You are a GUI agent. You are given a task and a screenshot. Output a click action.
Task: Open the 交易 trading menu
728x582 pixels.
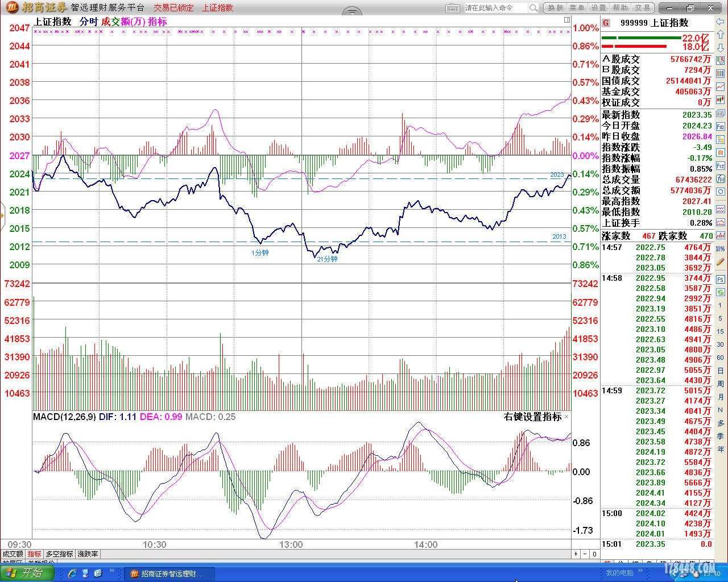click(x=642, y=8)
